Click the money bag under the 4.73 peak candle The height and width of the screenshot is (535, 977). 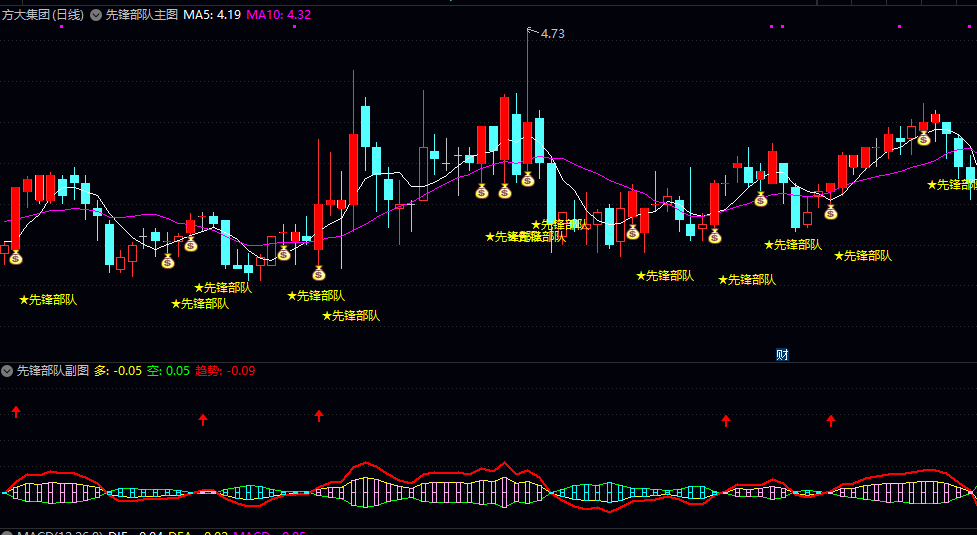(528, 179)
